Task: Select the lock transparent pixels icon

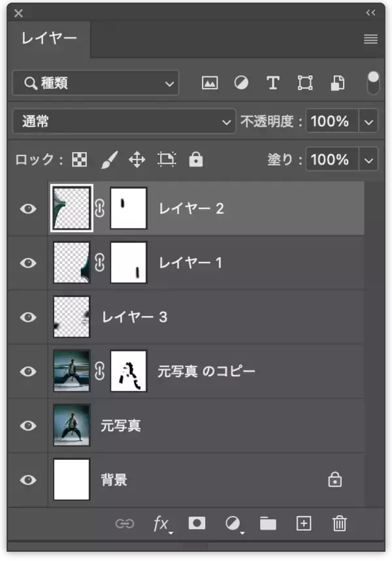Action: click(x=78, y=159)
